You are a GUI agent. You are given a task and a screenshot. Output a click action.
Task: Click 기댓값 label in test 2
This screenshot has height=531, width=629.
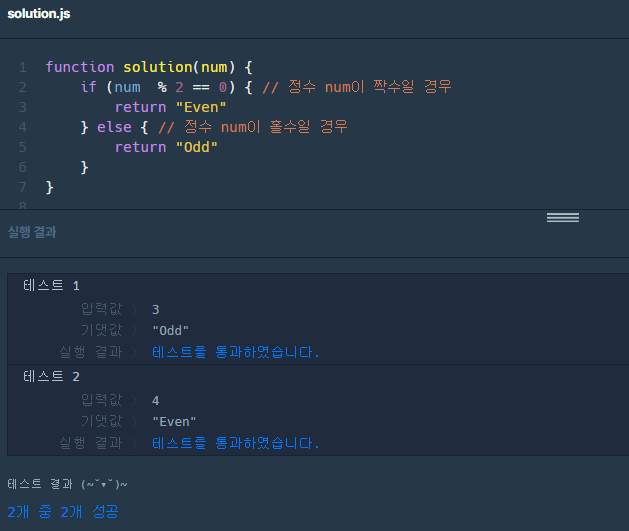[101, 421]
